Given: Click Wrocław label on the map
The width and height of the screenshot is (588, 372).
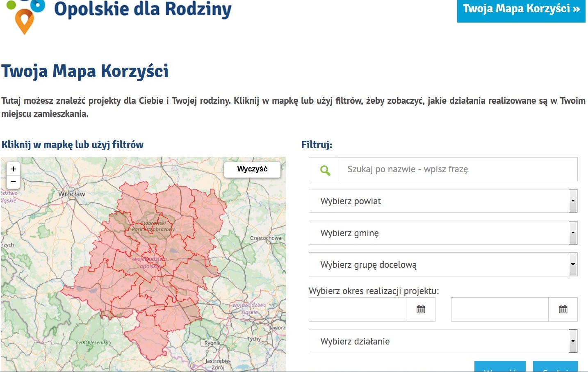Looking at the screenshot, I should click(x=72, y=194).
